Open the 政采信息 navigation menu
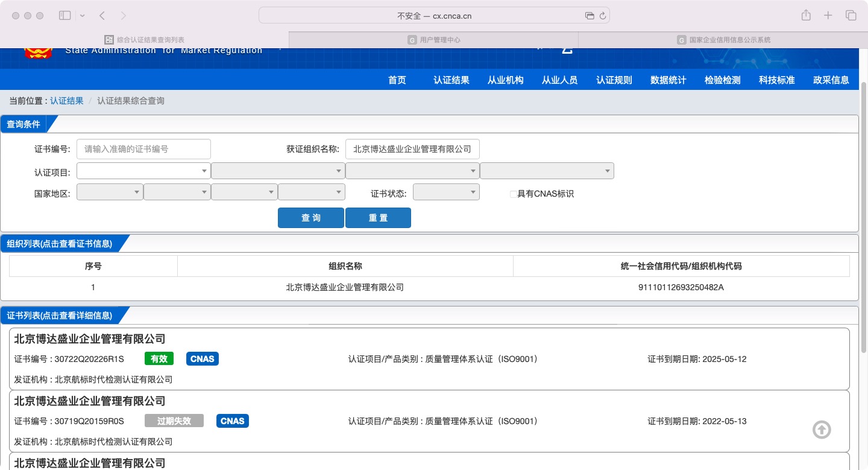The width and height of the screenshot is (868, 470). [831, 80]
